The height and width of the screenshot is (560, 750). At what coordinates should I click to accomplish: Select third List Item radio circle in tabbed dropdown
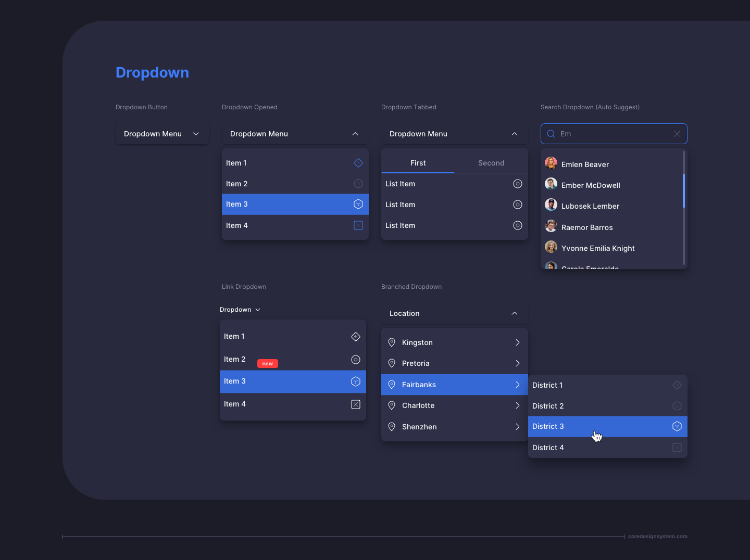(x=518, y=225)
